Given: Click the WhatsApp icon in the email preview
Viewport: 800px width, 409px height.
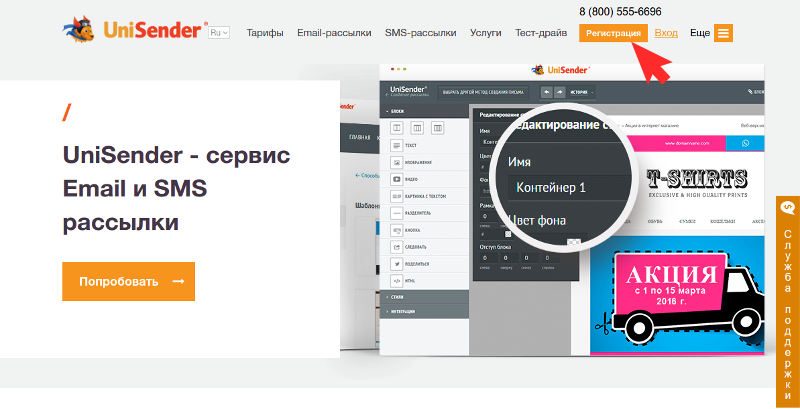Looking at the screenshot, I should [745, 143].
